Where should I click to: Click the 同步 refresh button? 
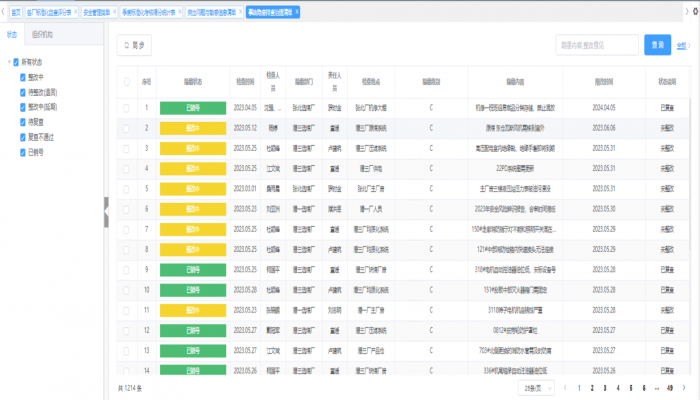(134, 45)
